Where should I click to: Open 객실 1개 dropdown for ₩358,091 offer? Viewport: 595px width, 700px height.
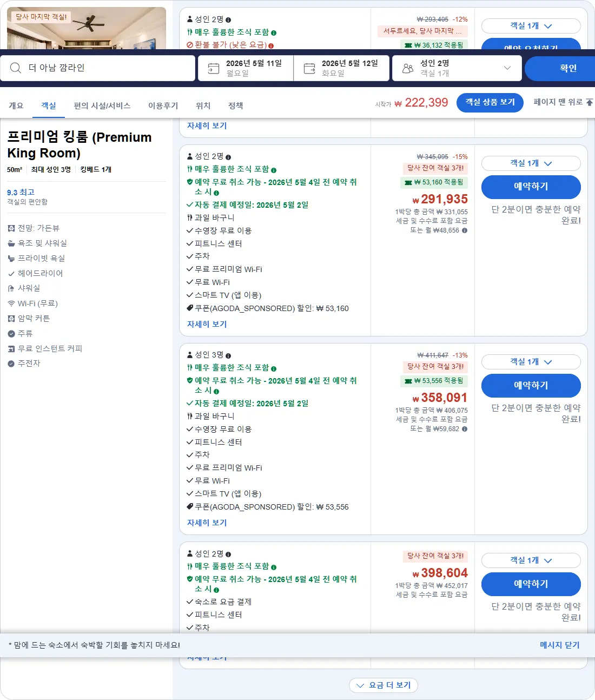(531, 362)
